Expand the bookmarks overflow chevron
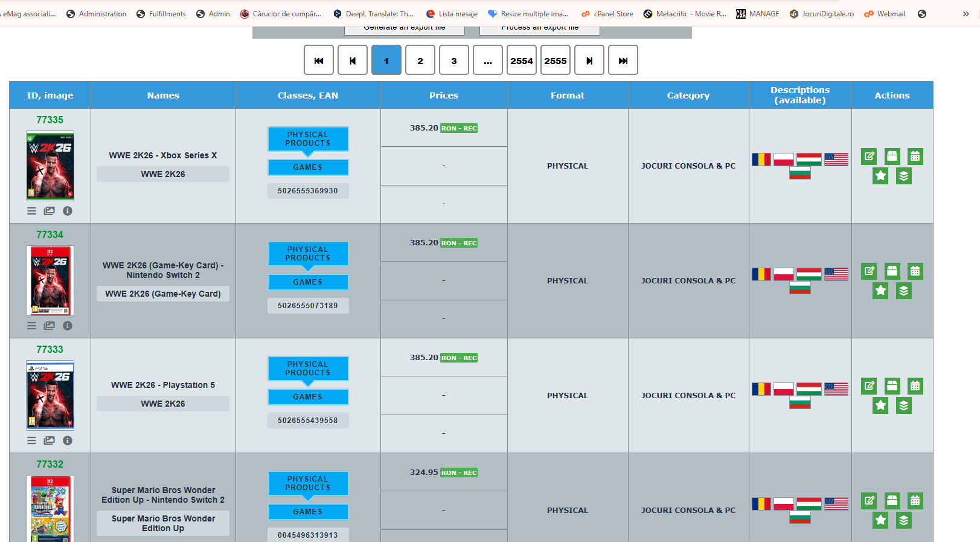Screen dimensions: 980x542 pyautogui.click(x=966, y=14)
